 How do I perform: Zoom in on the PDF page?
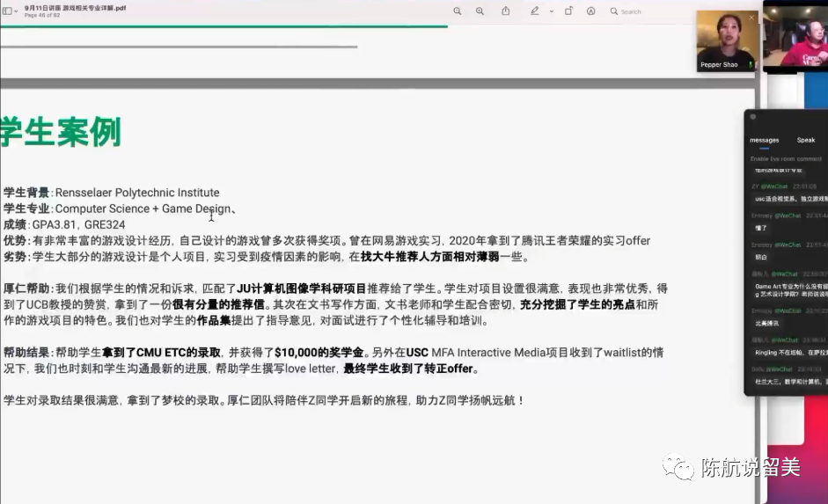(x=480, y=11)
